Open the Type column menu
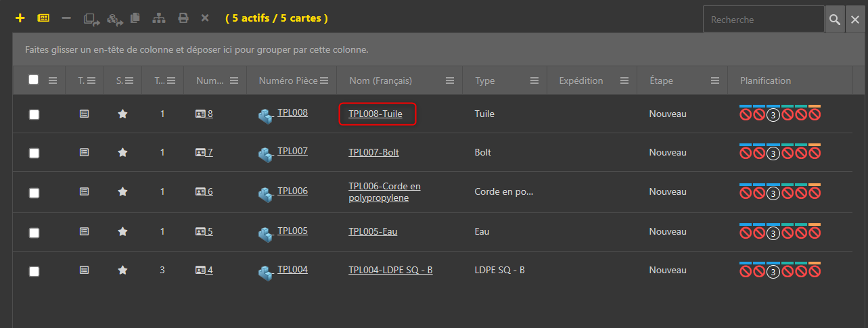 [534, 80]
